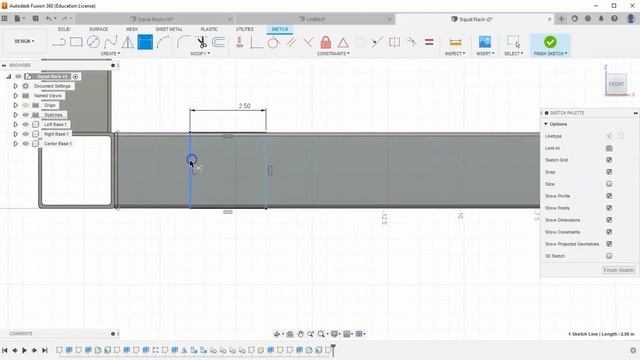
Task: Expand Named Views tree node
Action: point(16,96)
